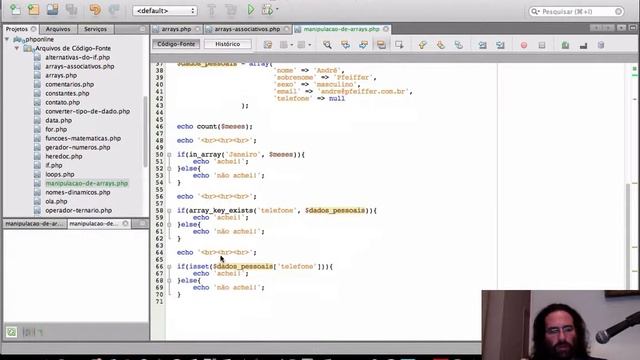Switch to Código-Fonte view

click(176, 44)
